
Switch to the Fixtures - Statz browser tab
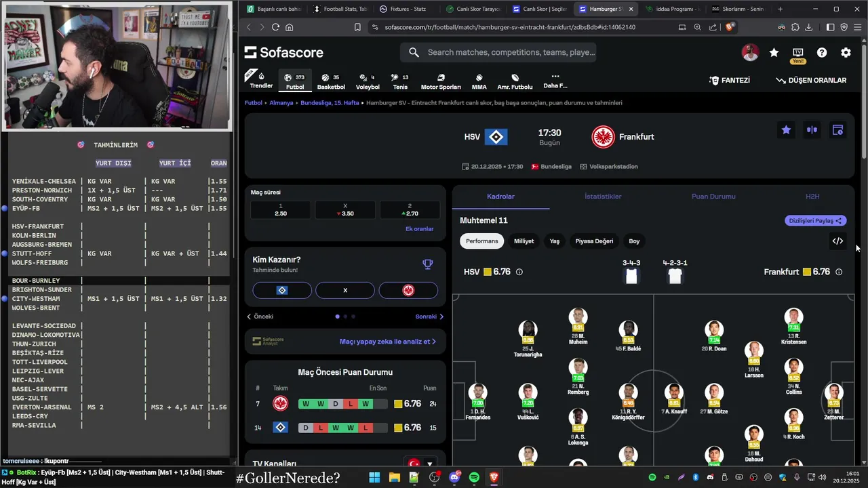pyautogui.click(x=406, y=9)
